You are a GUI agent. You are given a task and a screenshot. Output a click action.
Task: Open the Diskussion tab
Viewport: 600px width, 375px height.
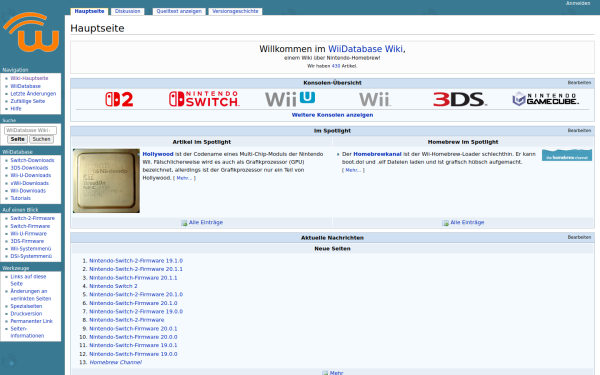[127, 11]
